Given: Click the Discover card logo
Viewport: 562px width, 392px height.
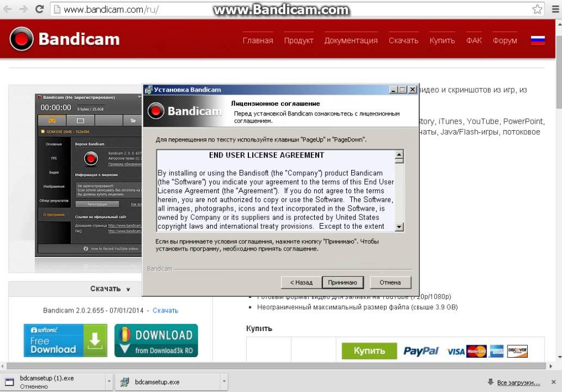Looking at the screenshot, I should (517, 351).
